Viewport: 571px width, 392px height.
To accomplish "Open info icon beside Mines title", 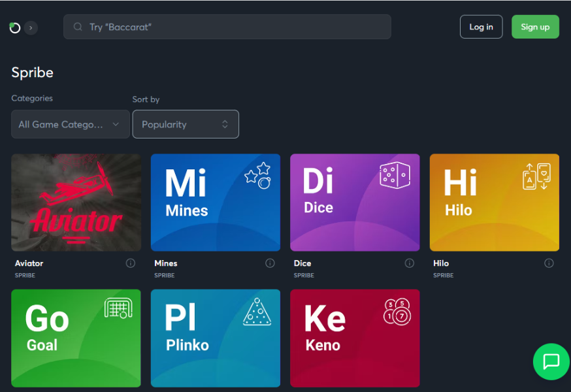I will (x=270, y=263).
